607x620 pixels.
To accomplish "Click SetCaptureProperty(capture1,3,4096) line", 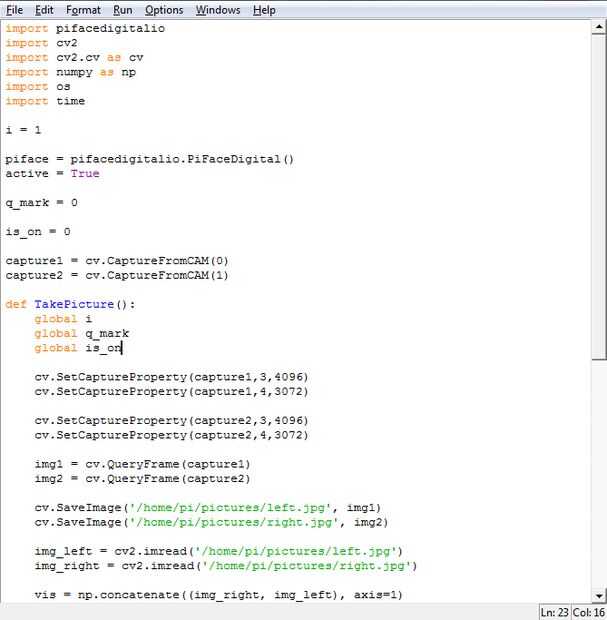I will (x=171, y=377).
